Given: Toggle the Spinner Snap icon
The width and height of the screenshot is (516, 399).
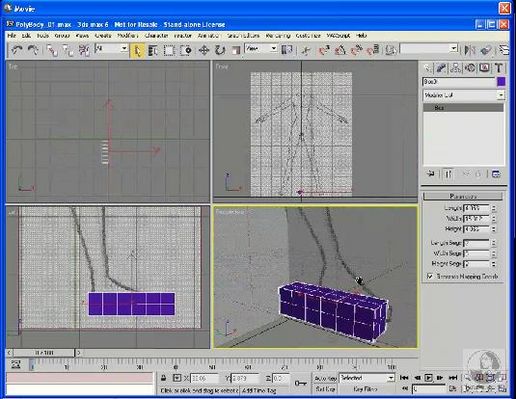Looking at the screenshot, I should tap(373, 50).
